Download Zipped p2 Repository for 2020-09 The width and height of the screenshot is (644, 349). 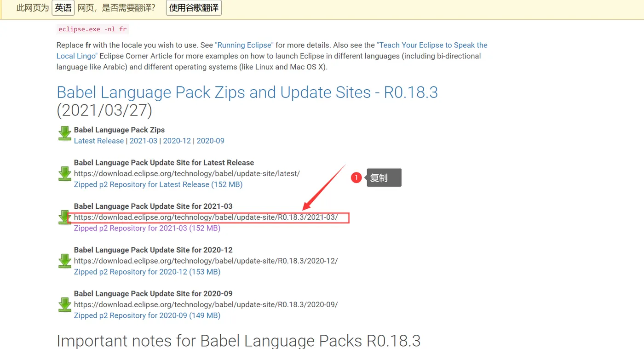point(147,315)
